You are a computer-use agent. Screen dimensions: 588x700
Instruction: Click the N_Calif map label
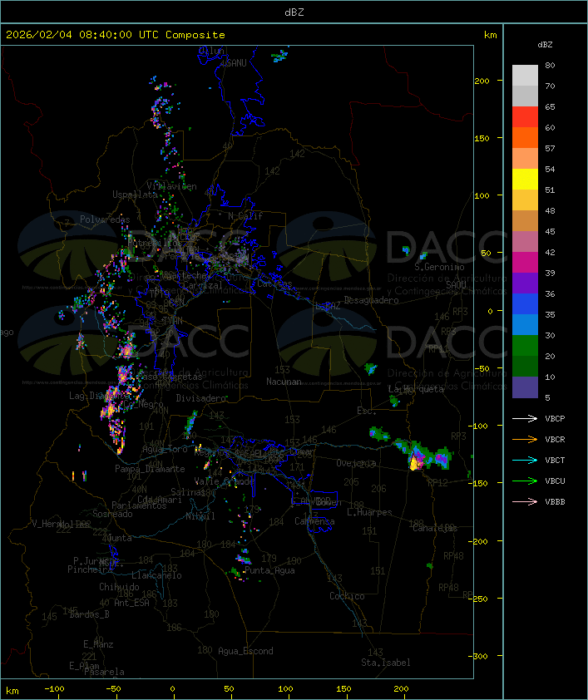click(245, 216)
